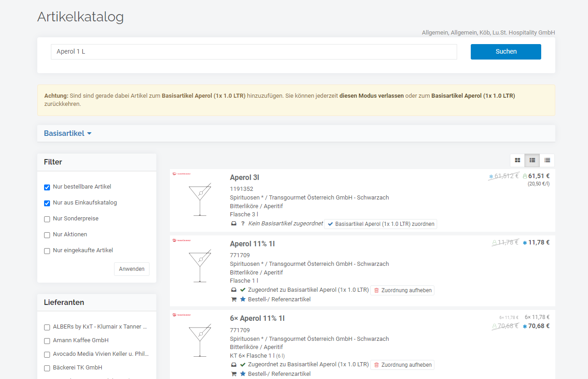
Task: Uncheck Nur aus Einkaufskatalog filter
Action: pyautogui.click(x=47, y=203)
